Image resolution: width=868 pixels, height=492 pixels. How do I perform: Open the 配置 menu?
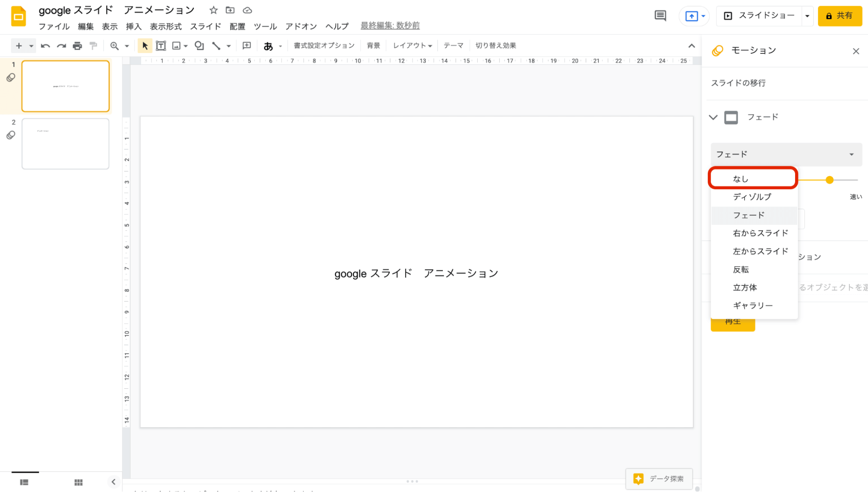click(238, 26)
